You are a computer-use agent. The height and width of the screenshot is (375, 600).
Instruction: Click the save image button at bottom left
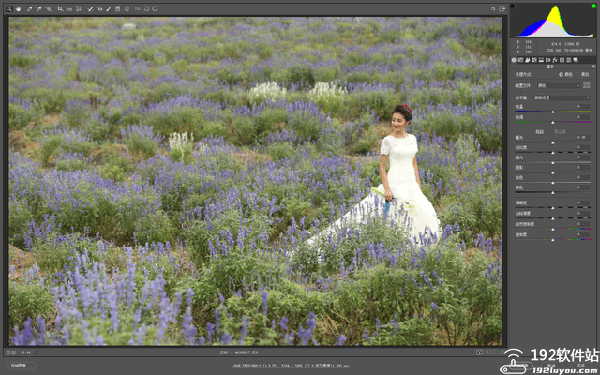coord(21,365)
